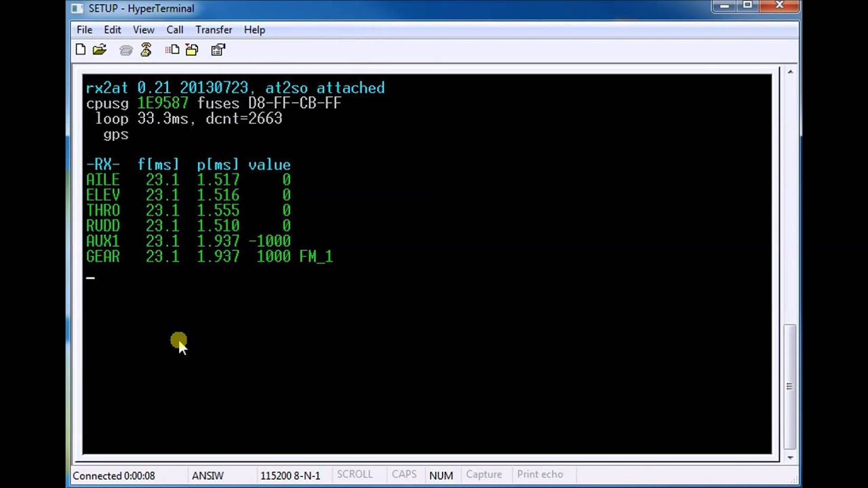Image resolution: width=868 pixels, height=488 pixels.
Task: Click the Open folder toolbar icon
Action: tap(100, 49)
